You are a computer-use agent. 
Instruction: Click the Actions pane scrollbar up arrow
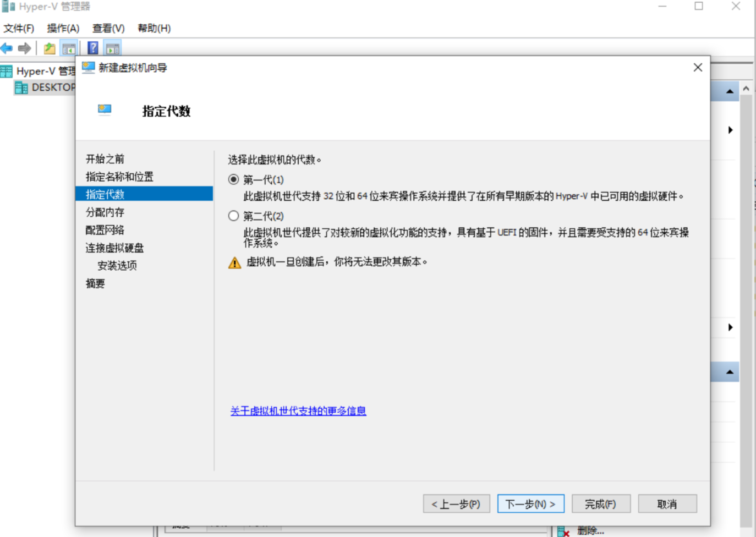746,88
